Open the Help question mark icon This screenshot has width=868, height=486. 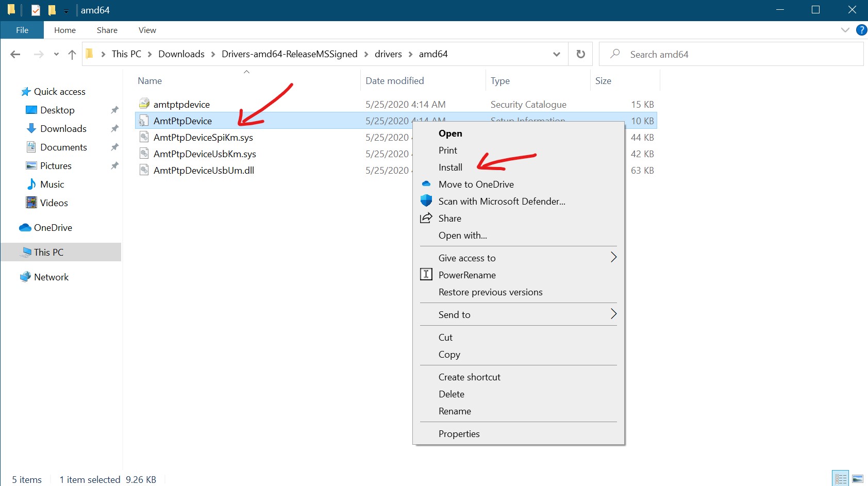pos(861,30)
